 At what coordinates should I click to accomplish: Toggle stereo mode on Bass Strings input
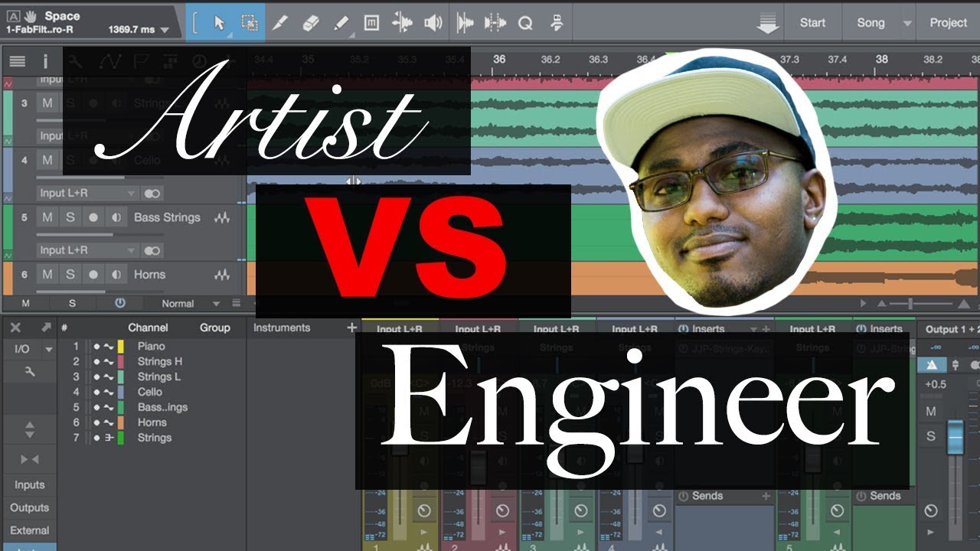[x=152, y=250]
